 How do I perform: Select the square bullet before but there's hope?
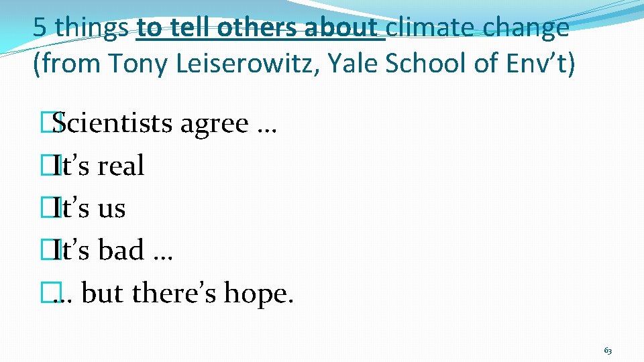coord(51,293)
